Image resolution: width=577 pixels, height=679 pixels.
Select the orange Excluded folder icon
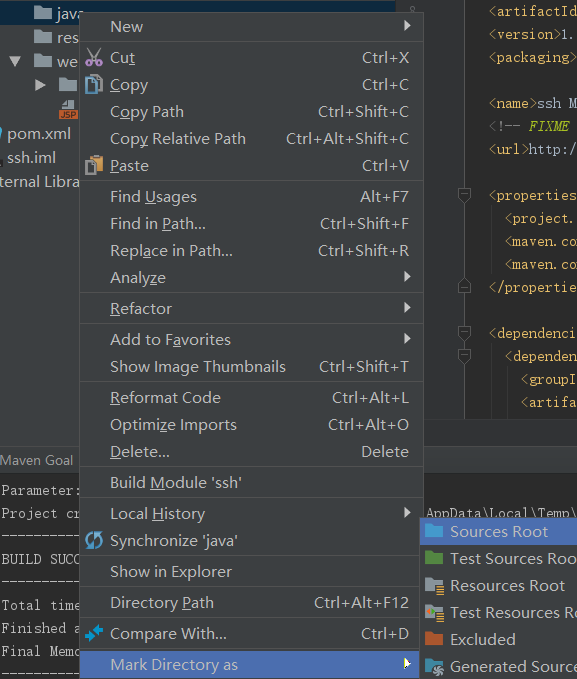pos(434,639)
